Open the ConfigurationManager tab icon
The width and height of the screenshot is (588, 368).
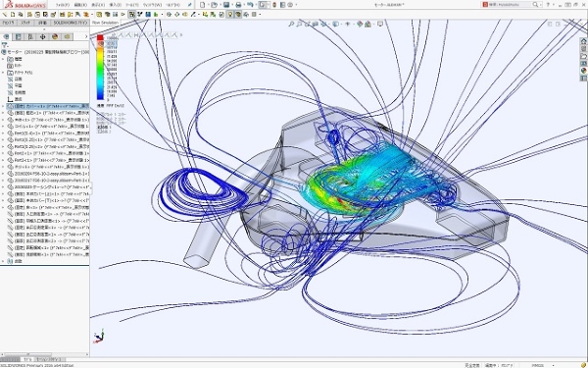30,37
